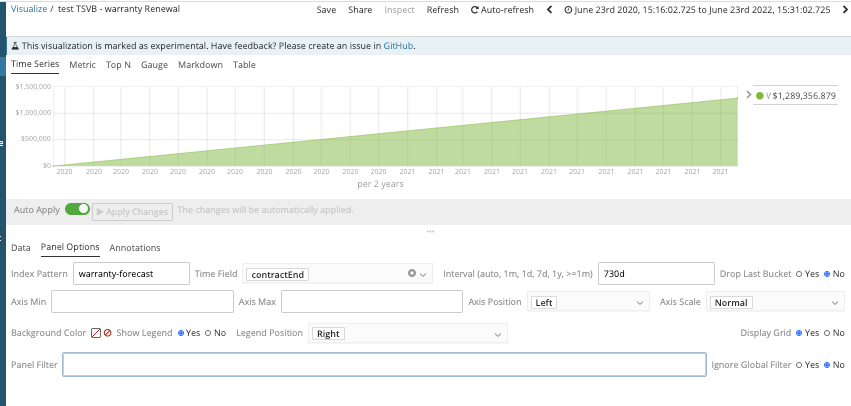Open the GitHub link
Screen dimensions: 851x406
pyautogui.click(x=399, y=46)
